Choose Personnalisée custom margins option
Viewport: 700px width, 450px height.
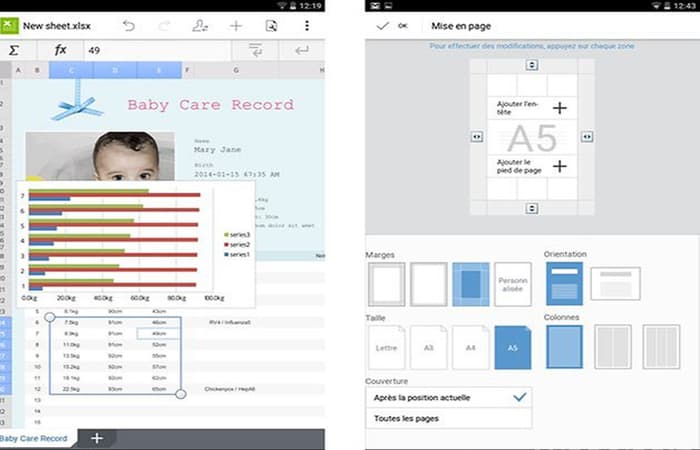(513, 284)
